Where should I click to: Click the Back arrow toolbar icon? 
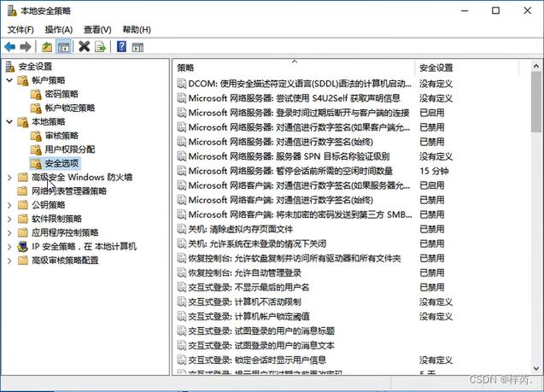tap(9, 46)
